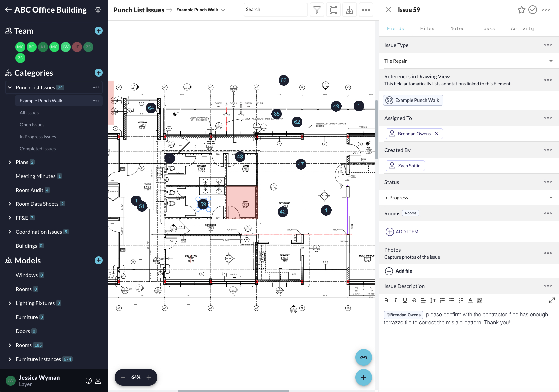This screenshot has width=559, height=392.
Task: Insert a checklist in description
Action: coord(461,300)
